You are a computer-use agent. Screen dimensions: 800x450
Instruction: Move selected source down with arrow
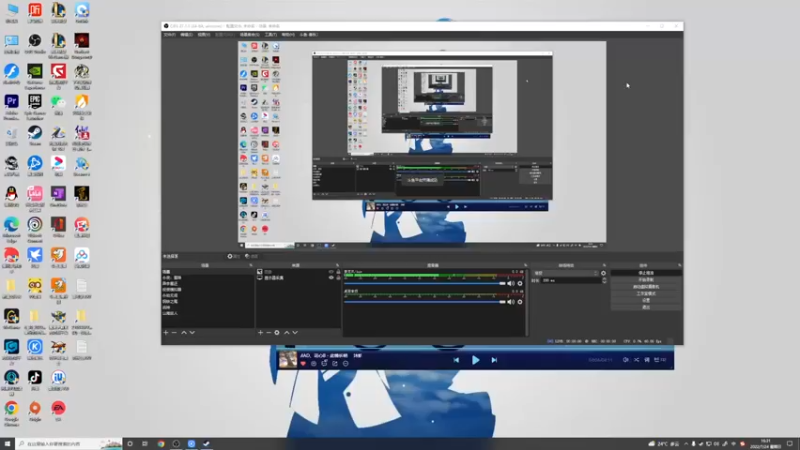tap(295, 333)
